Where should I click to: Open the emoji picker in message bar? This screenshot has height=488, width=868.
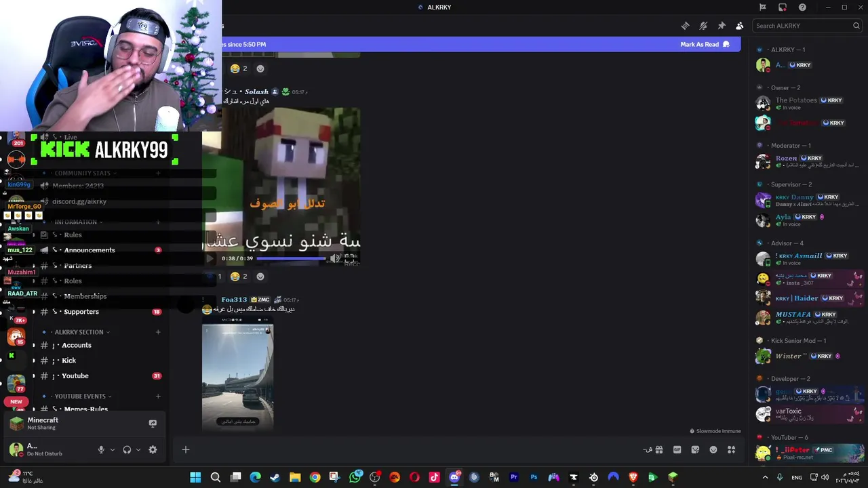(x=713, y=449)
